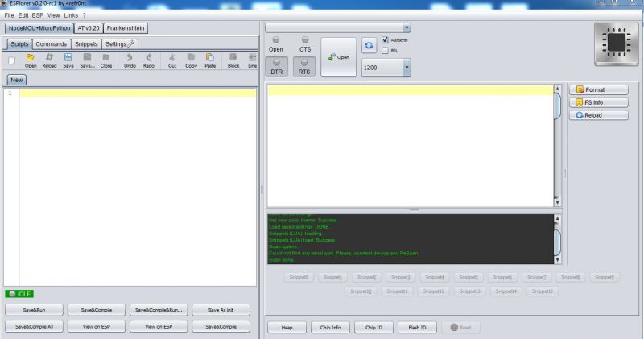Viewport: 644px width, 339px height.
Task: Toggle the RTS line button
Action: (x=304, y=67)
